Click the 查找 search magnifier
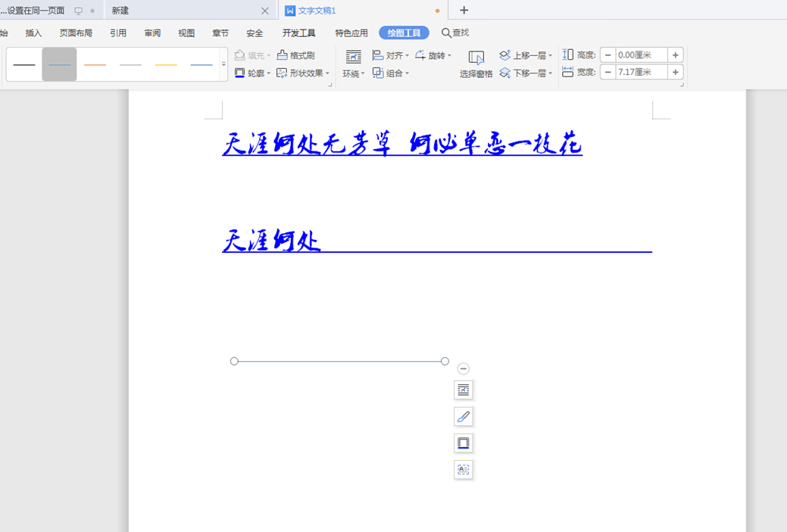The height and width of the screenshot is (532, 787). [454, 33]
